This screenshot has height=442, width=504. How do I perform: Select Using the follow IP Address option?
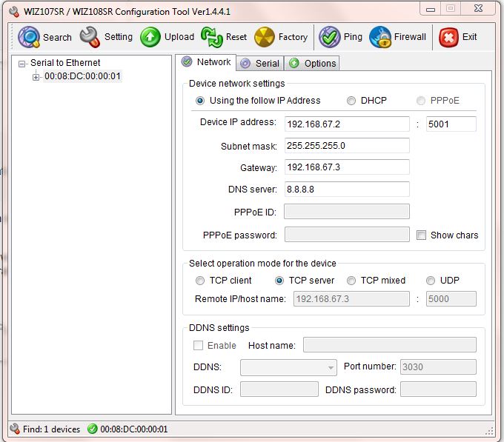(x=200, y=101)
